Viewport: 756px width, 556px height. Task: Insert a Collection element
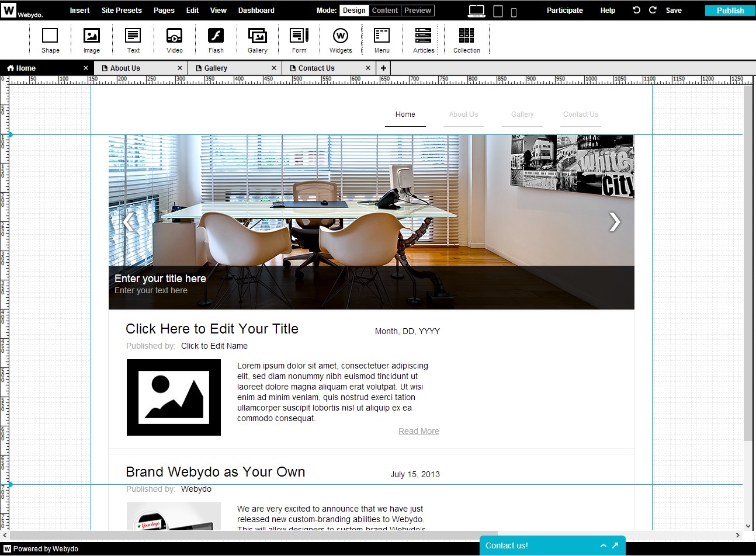click(x=466, y=40)
